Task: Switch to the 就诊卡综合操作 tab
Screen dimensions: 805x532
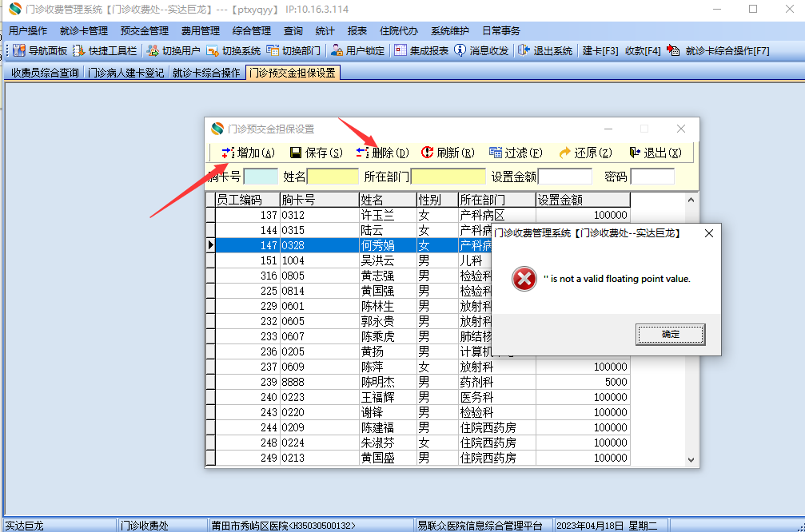Action: pyautogui.click(x=206, y=73)
